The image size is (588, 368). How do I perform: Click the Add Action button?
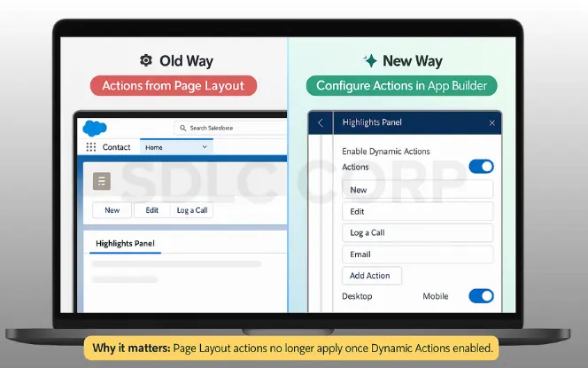(x=372, y=276)
